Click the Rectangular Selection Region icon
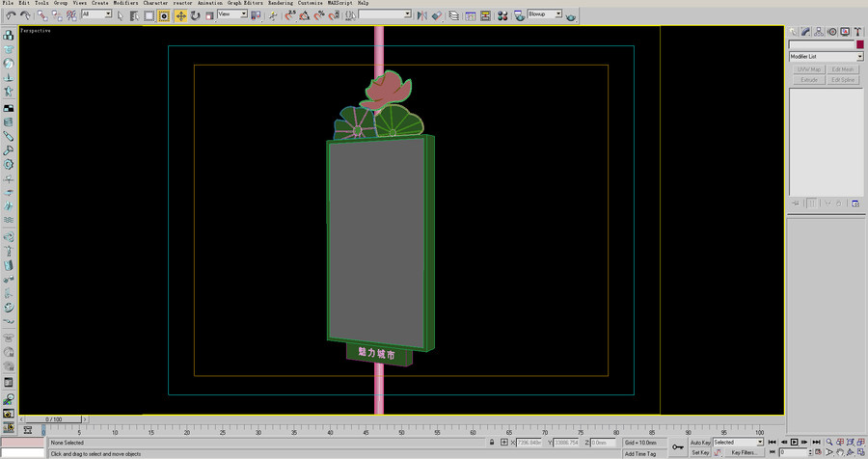 coord(149,15)
